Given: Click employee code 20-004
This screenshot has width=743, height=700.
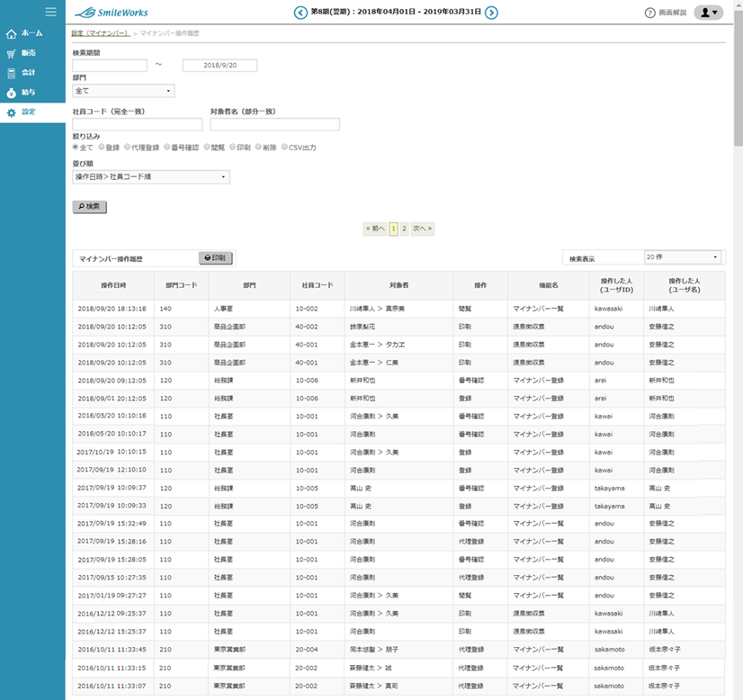Looking at the screenshot, I should coord(307,650).
